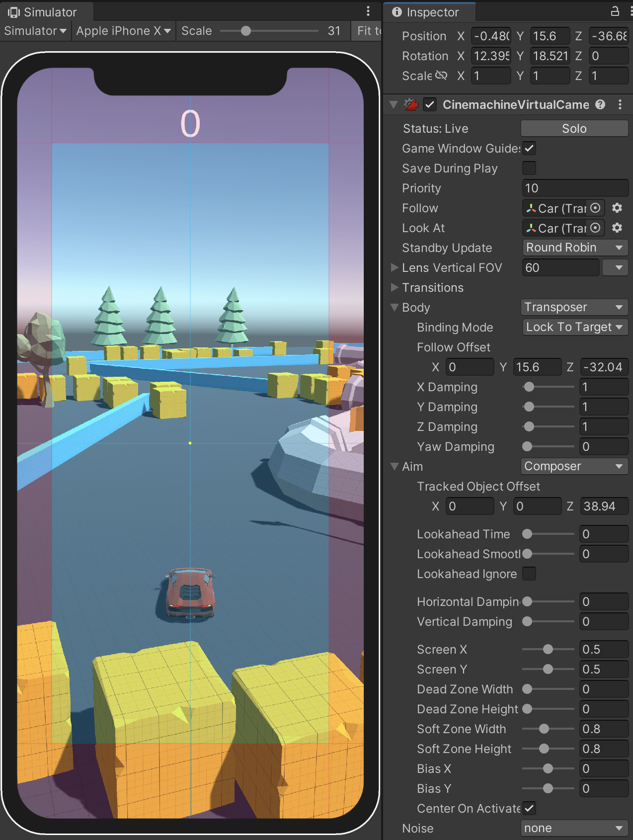The height and width of the screenshot is (840, 633).
Task: Click the gear icon next to Look At
Action: pos(617,228)
